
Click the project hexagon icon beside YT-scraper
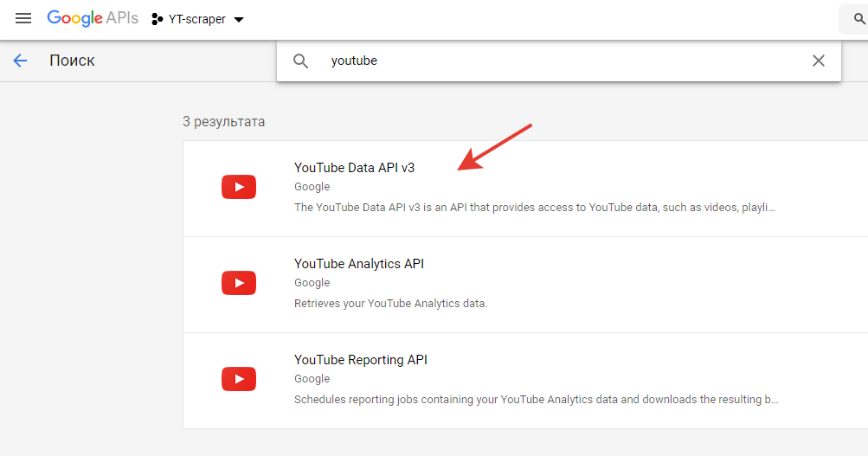[158, 19]
